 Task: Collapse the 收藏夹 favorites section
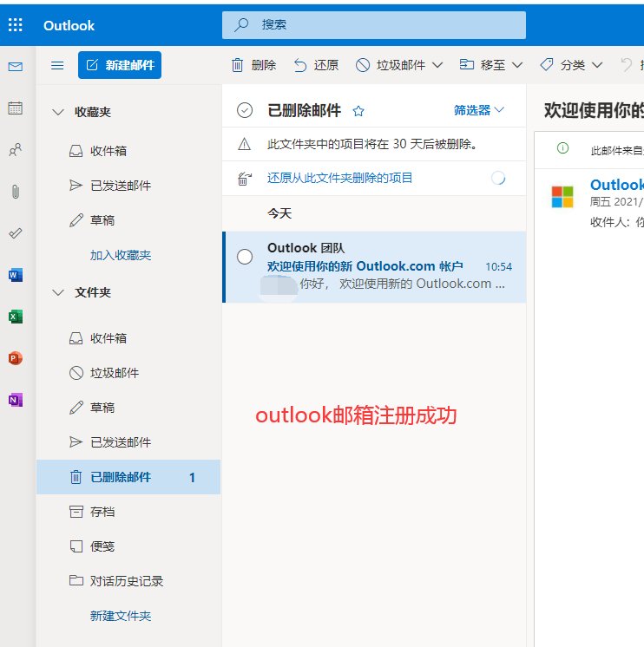point(58,112)
